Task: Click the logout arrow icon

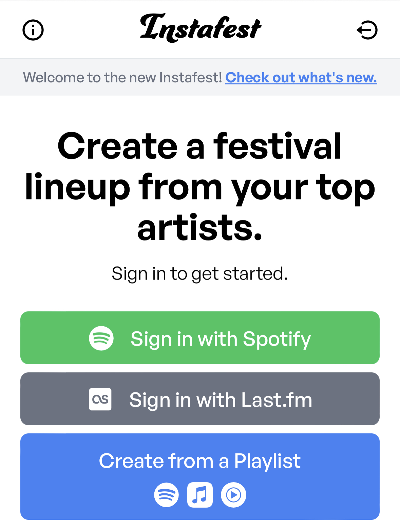Action: (x=367, y=30)
